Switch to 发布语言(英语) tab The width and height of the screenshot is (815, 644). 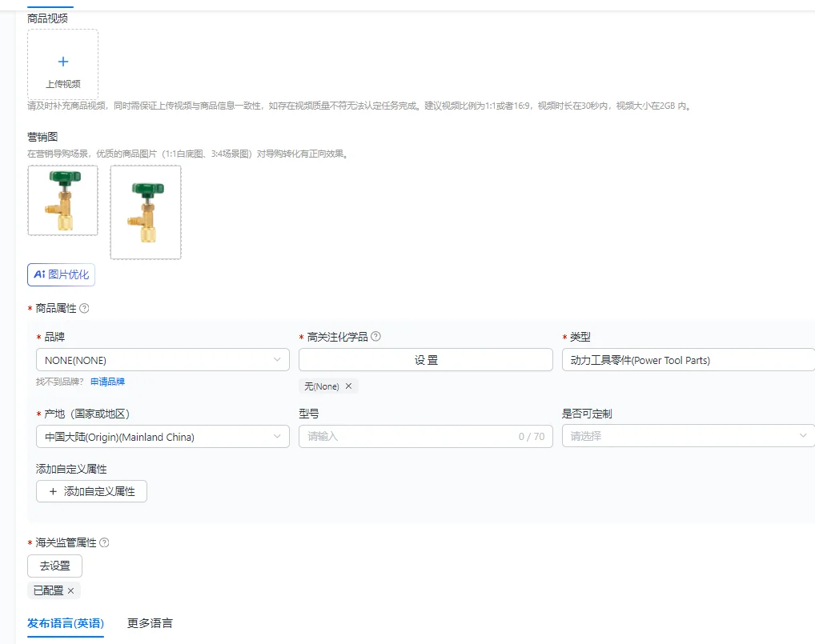(x=66, y=623)
